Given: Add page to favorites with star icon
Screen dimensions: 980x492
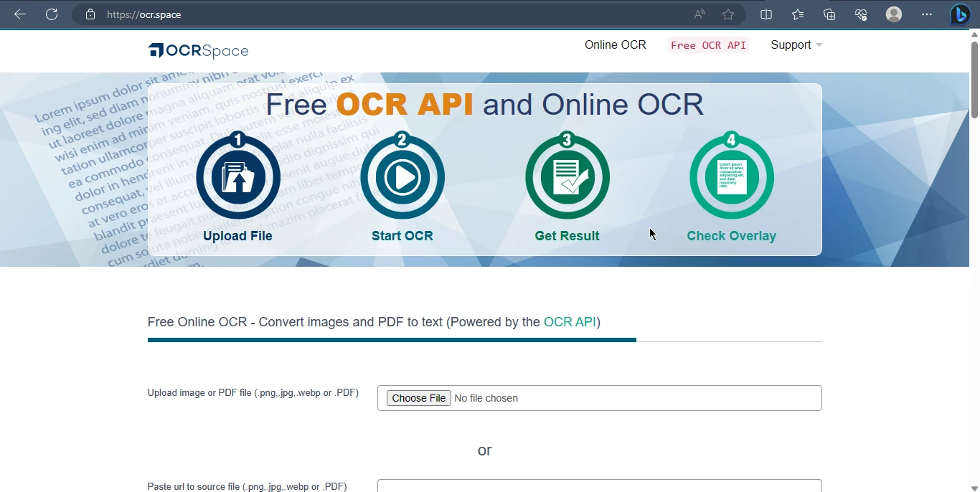Looking at the screenshot, I should pos(728,14).
